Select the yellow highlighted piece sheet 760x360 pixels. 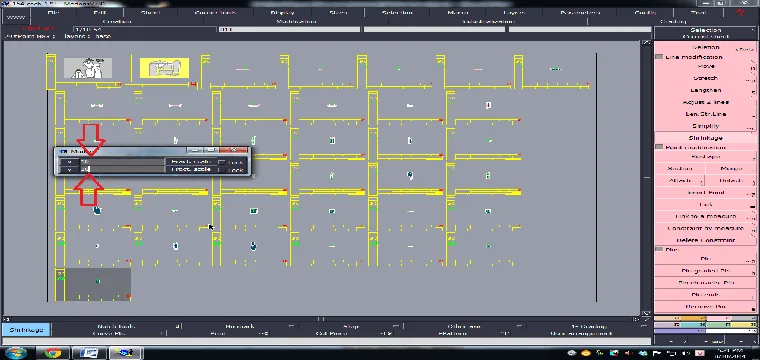coord(165,68)
